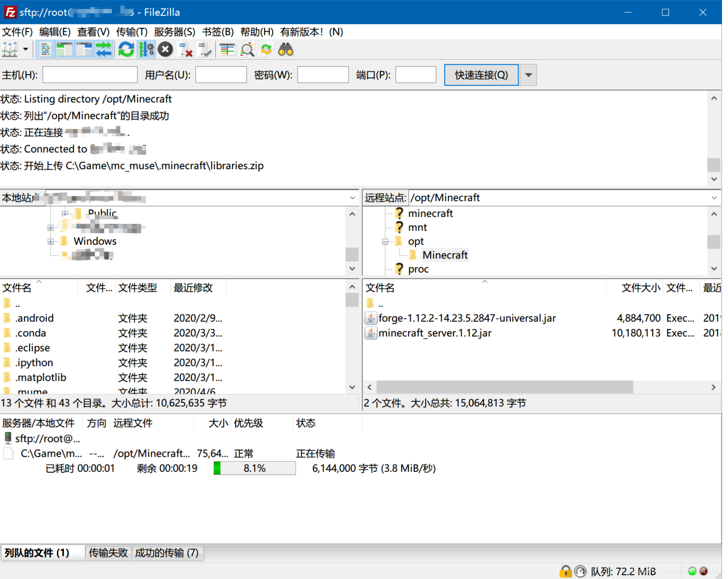Image resolution: width=728 pixels, height=579 pixels.
Task: Switch to 传输失败 tab
Action: [x=108, y=553]
